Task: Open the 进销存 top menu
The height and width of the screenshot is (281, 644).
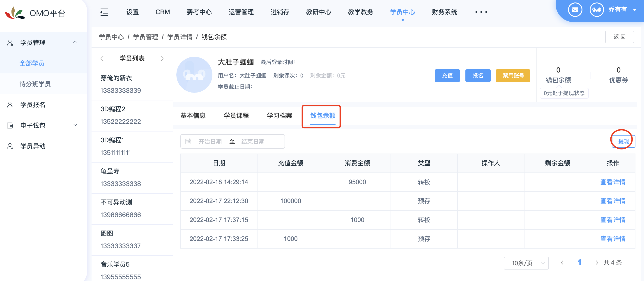Action: point(280,12)
